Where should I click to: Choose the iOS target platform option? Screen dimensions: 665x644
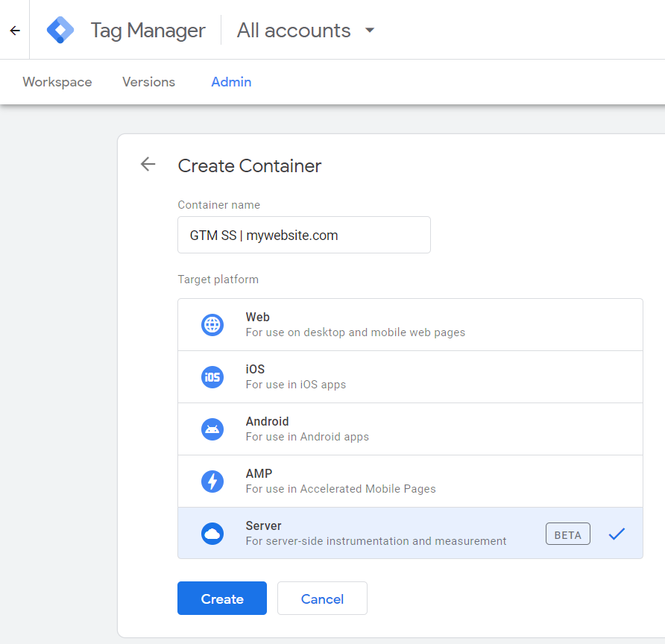(410, 377)
